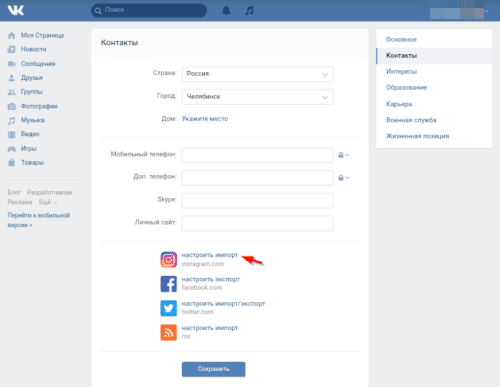Screen dimensions: 500x387
Task: Open mobile phone privacy lock dropdown
Action: 344,155
